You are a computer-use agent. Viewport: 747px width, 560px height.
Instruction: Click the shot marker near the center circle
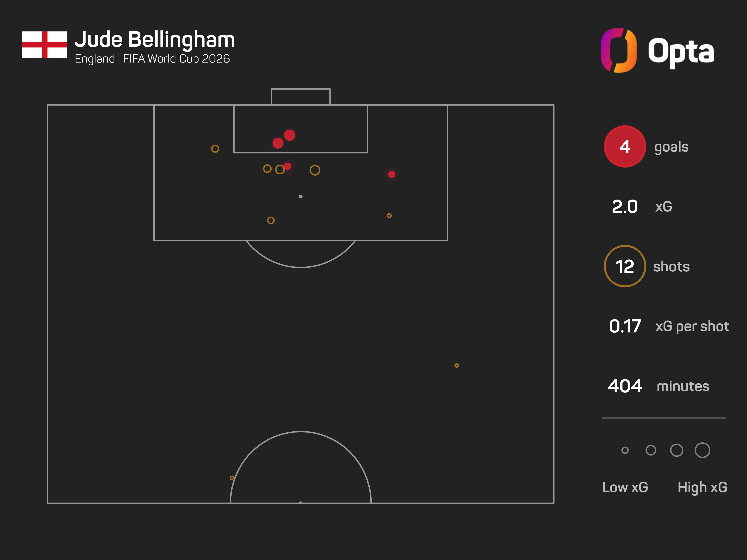click(x=232, y=478)
